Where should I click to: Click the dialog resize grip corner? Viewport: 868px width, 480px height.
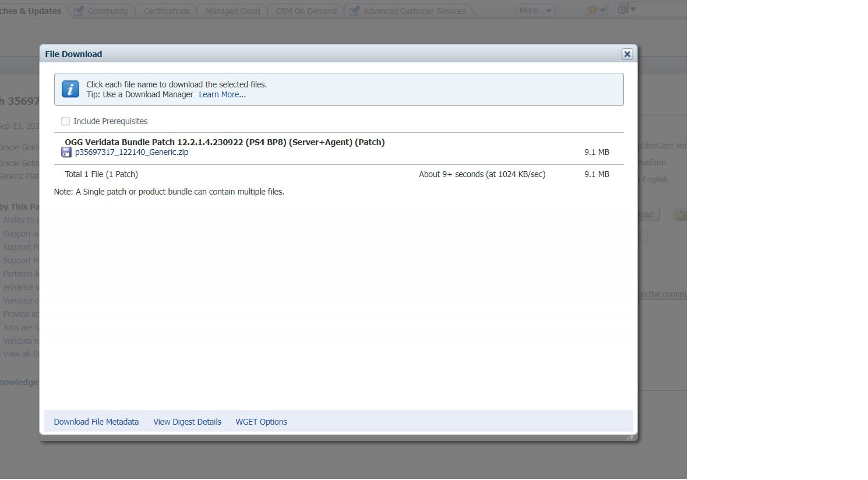630,436
